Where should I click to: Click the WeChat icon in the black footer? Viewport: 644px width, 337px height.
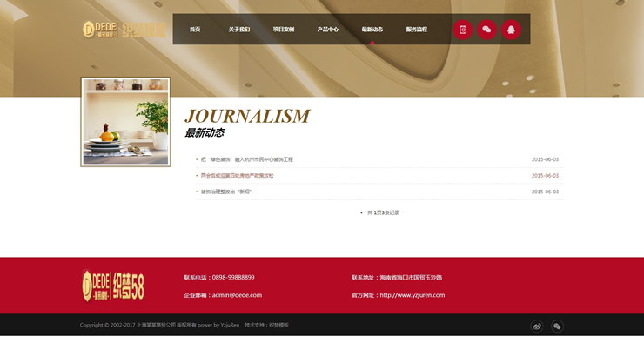[x=557, y=327]
